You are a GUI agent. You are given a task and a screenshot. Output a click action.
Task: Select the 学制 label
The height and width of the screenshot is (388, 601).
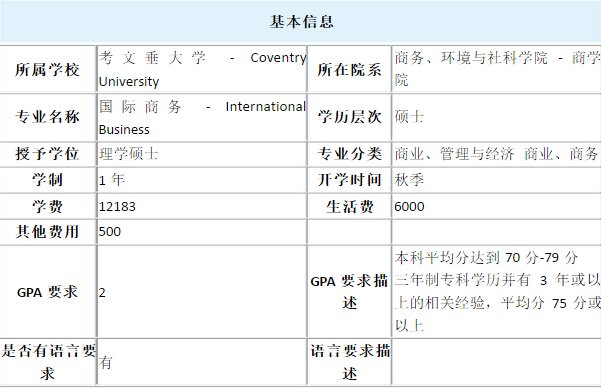coord(48,179)
